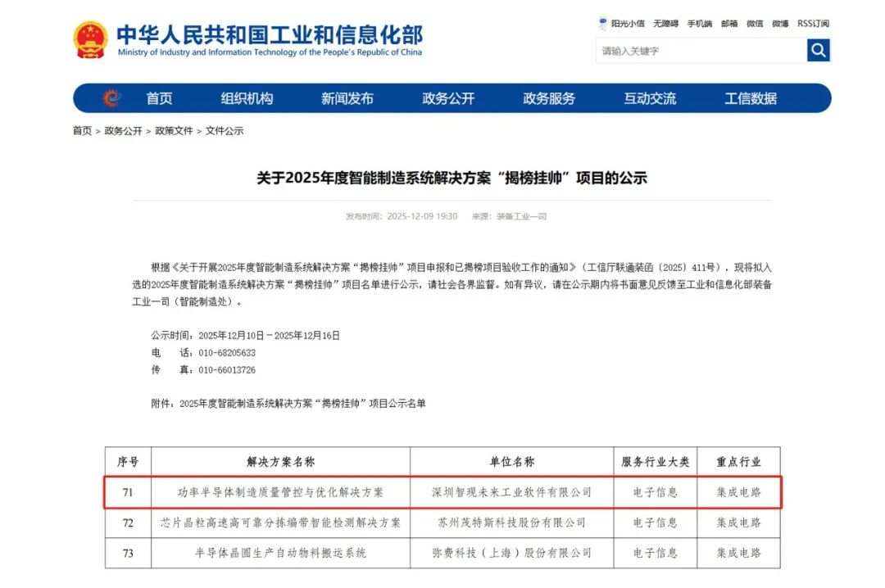Viewport: 885px width, 588px height.
Task: Open the 政务服务 navigation menu
Action: click(x=549, y=98)
